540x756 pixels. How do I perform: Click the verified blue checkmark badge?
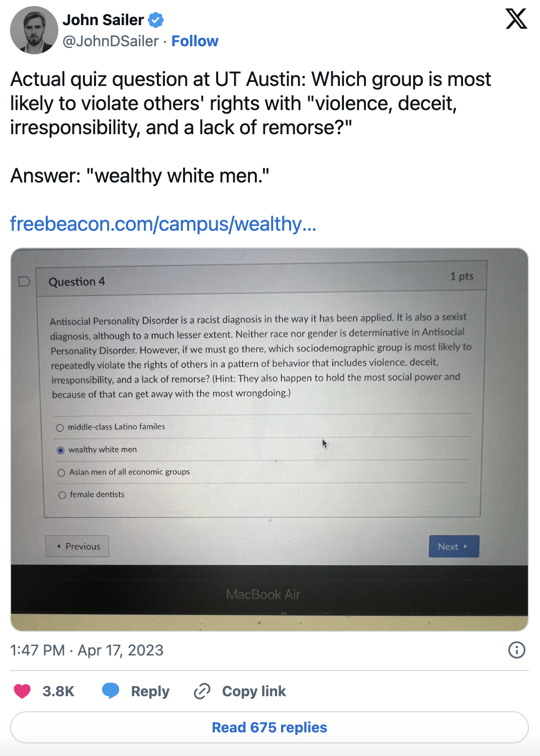point(156,20)
